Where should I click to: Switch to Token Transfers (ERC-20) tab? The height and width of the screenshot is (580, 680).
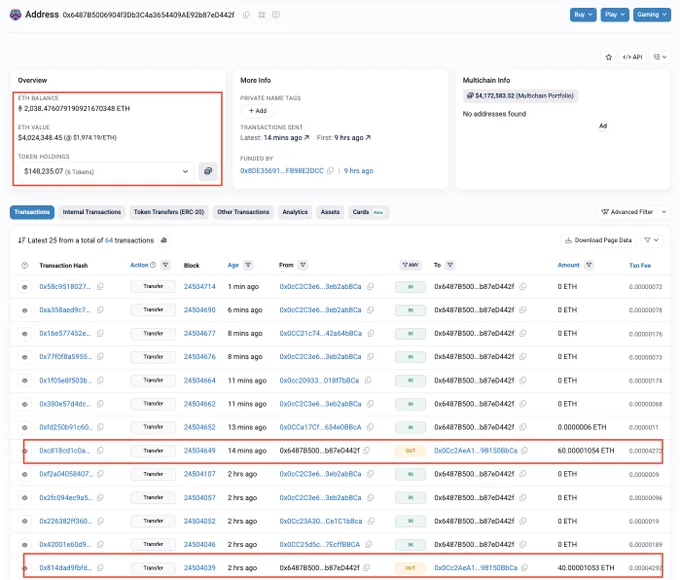click(169, 212)
